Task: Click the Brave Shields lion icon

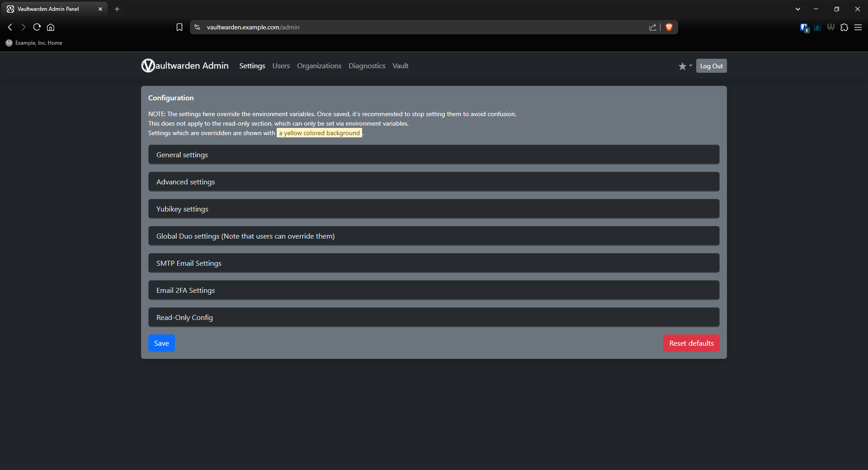Action: pyautogui.click(x=669, y=27)
